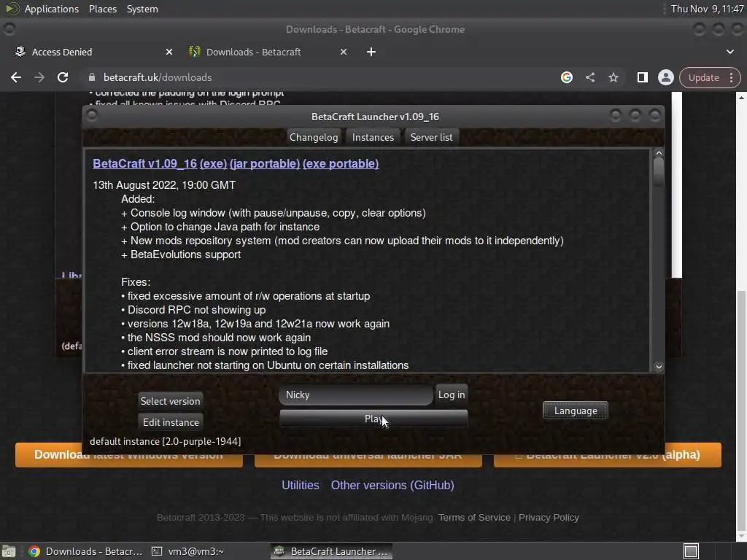Click the Thu Nov 9, 11:47 clock
The width and height of the screenshot is (747, 560).
click(x=707, y=9)
